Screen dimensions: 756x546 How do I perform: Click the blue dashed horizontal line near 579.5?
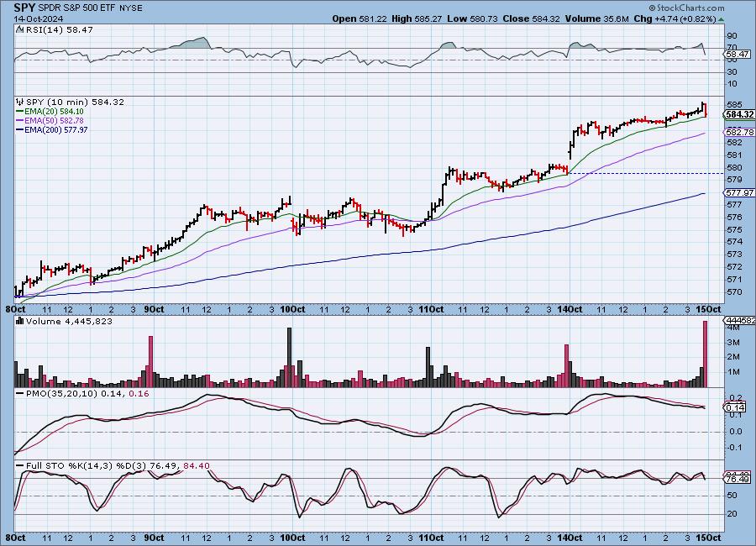[646, 173]
